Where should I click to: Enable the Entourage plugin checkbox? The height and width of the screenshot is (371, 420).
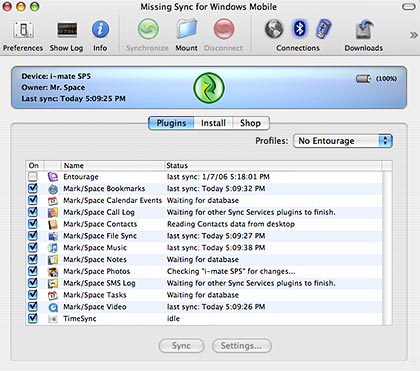(x=33, y=177)
